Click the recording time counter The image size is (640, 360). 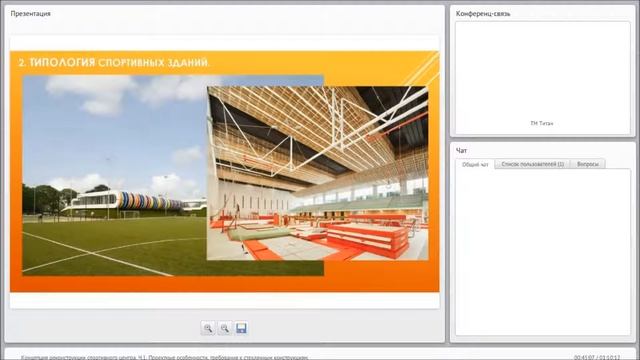click(597, 358)
